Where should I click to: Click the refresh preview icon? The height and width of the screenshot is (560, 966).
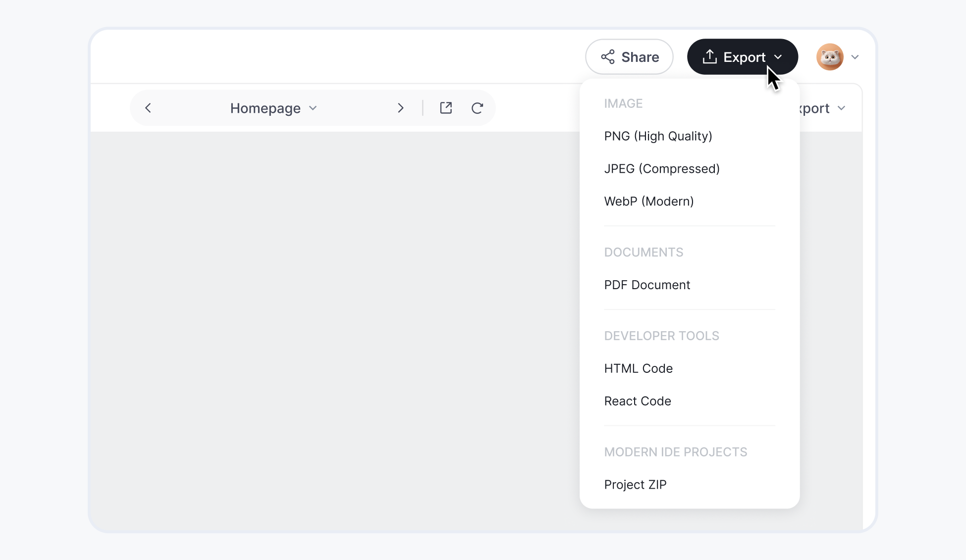pyautogui.click(x=477, y=108)
